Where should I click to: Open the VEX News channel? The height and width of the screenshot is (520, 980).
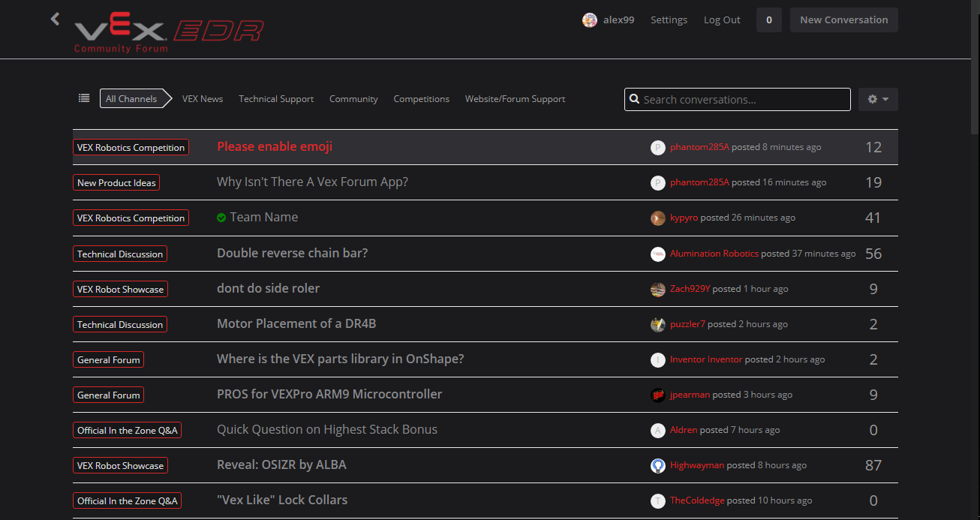[x=203, y=99]
